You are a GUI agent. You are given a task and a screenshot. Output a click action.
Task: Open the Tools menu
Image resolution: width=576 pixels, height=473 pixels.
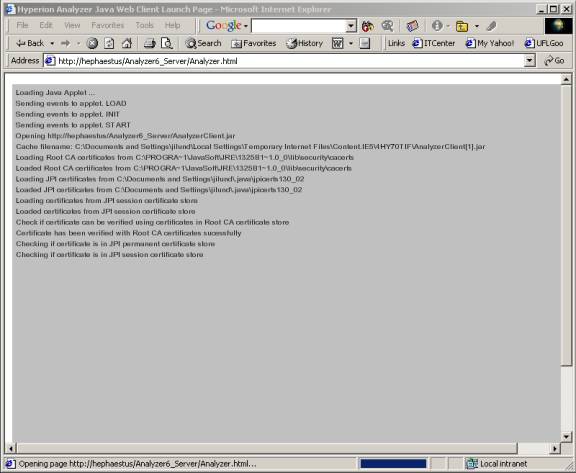point(144,25)
